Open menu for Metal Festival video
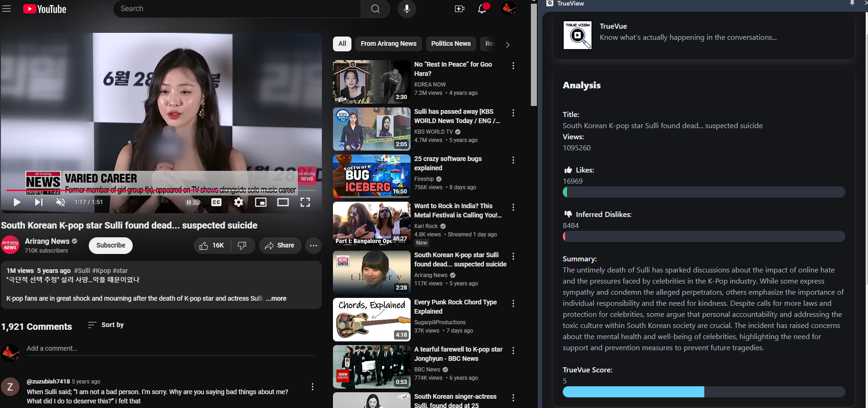Viewport: 868px width, 408px height. 513,207
